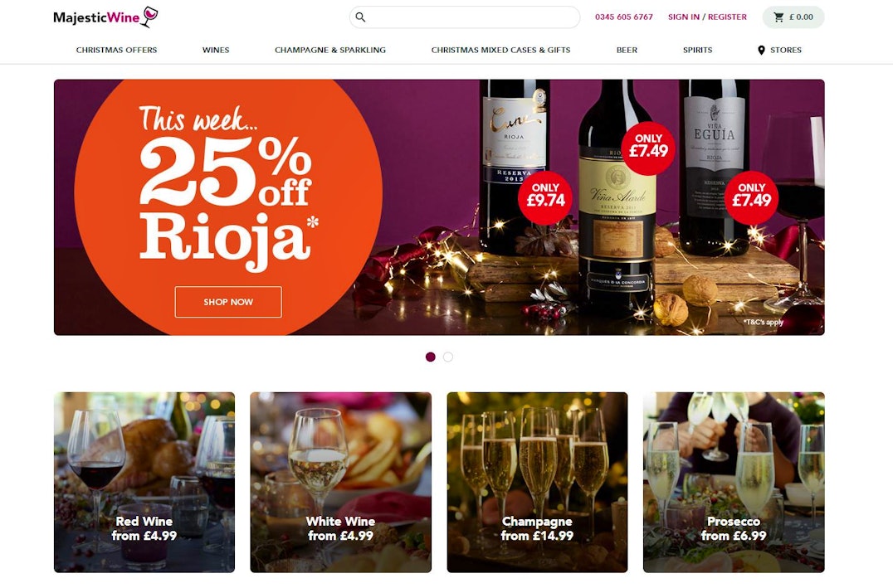Switch to the second carousel slide dot
This screenshot has width=893, height=588.
(448, 357)
